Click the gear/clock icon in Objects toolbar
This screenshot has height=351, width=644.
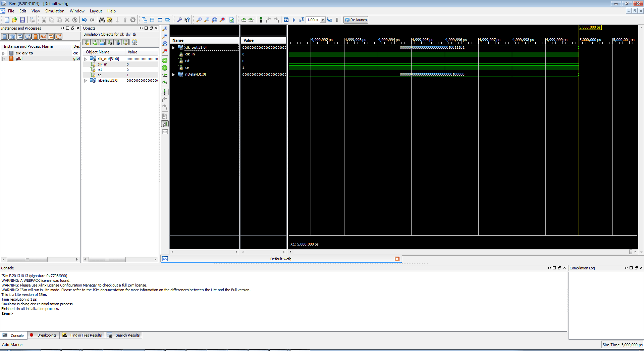(135, 42)
